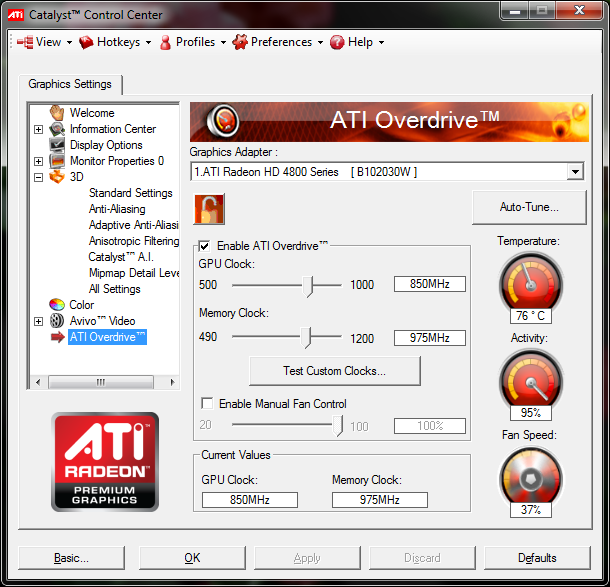The width and height of the screenshot is (610, 587).
Task: Select Catalyst A.I. in the tree
Action: pos(121,257)
